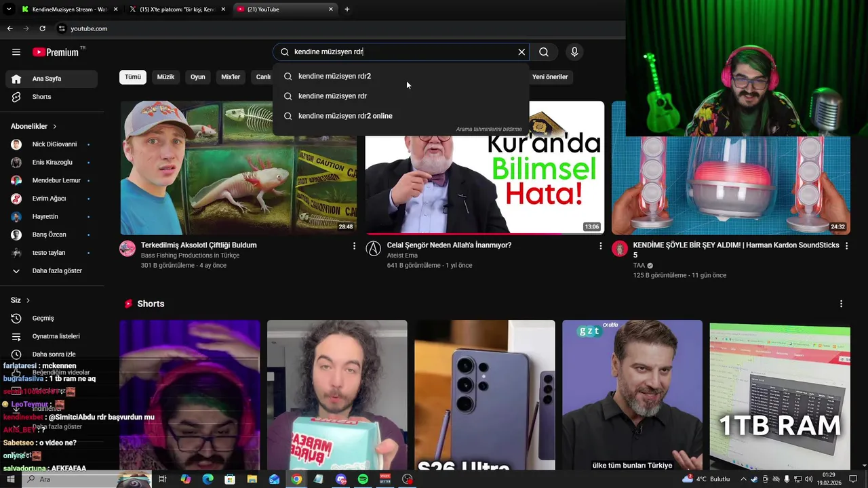
Task: Choose suggestion 'kendine müzisyen rdr2 online'
Action: pos(401,116)
